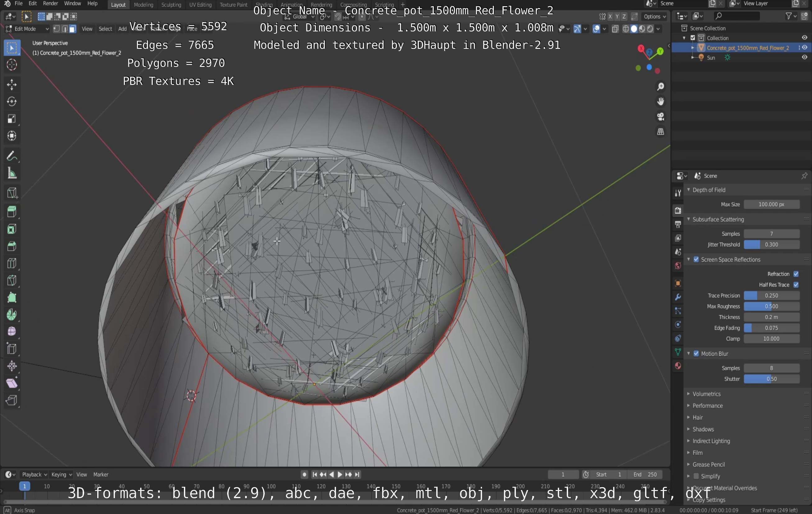Select the Move tool in toolbar

[12, 84]
